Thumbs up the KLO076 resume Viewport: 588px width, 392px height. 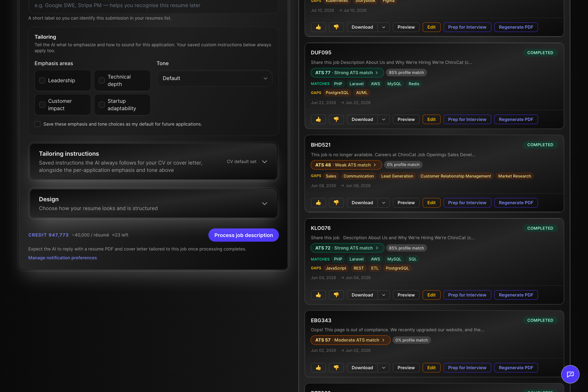(318, 295)
